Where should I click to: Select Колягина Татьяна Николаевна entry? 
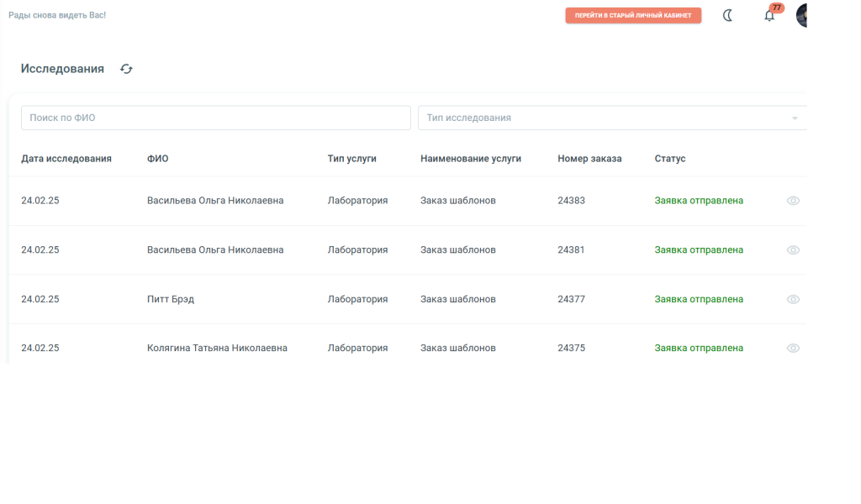click(x=217, y=348)
